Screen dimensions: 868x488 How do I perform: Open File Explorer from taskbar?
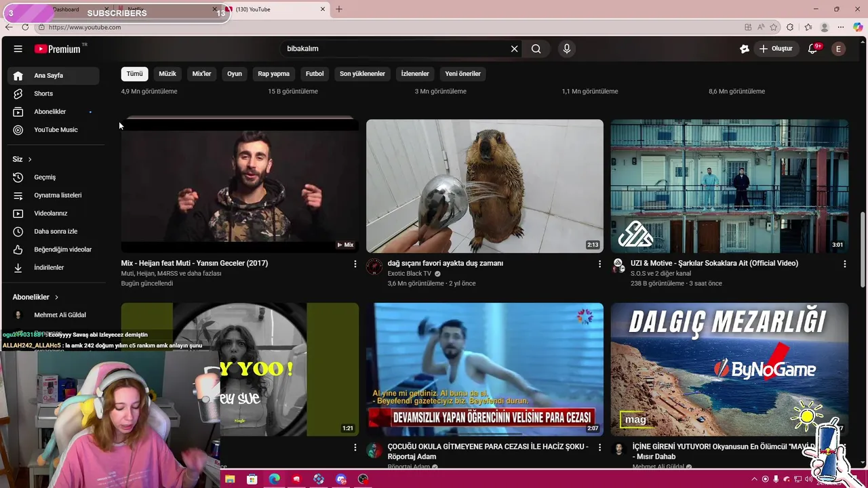pyautogui.click(x=230, y=479)
